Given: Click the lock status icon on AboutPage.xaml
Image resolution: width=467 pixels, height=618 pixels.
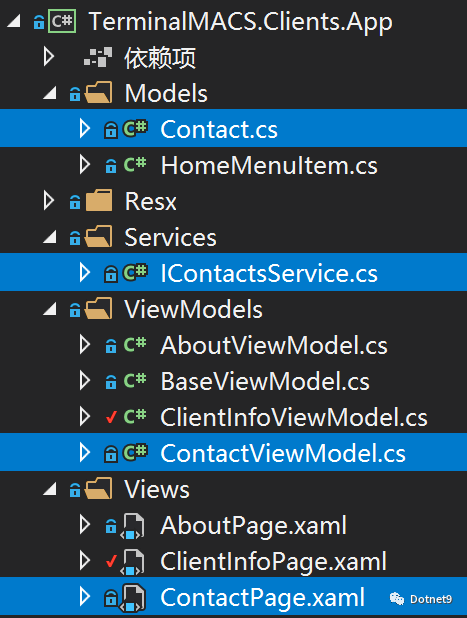Looking at the screenshot, I should pyautogui.click(x=111, y=526).
